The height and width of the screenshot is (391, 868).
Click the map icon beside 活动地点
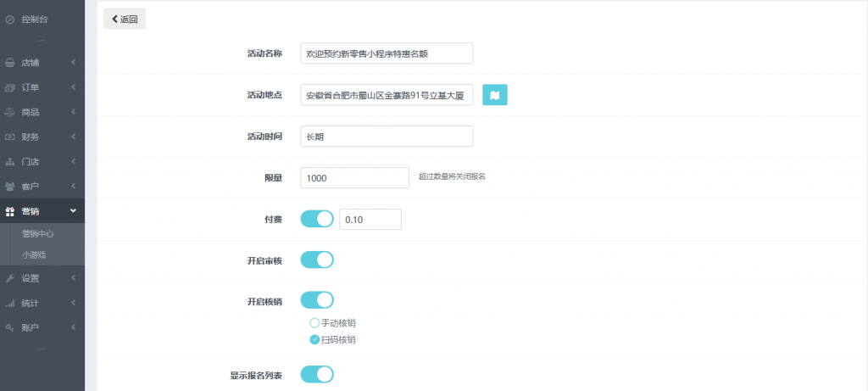(x=494, y=95)
